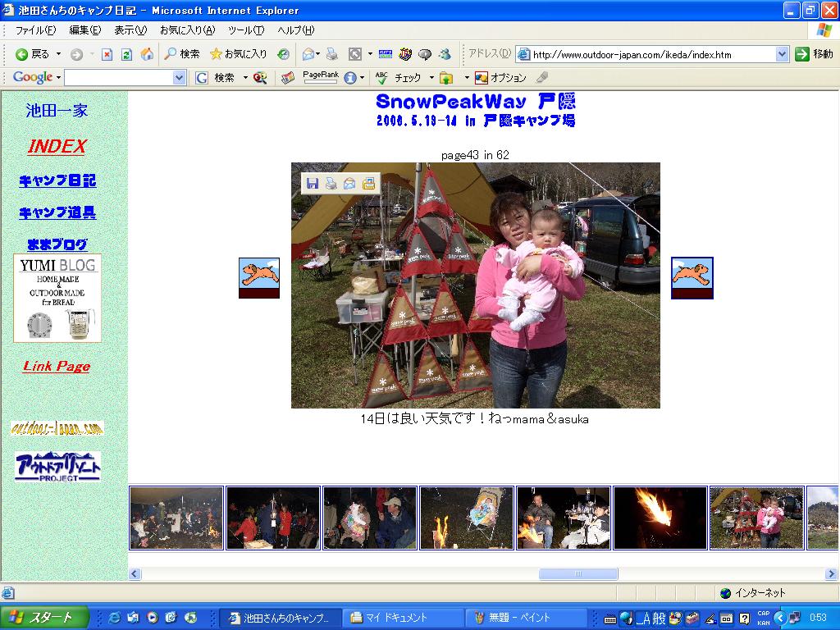Click the Stop loading icon
Viewport: 840px width, 630px height.
[x=107, y=54]
